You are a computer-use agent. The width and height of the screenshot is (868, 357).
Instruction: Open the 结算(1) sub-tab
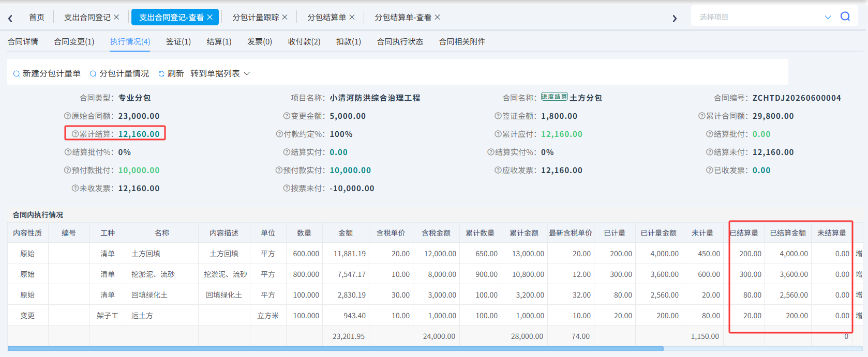click(x=219, y=42)
